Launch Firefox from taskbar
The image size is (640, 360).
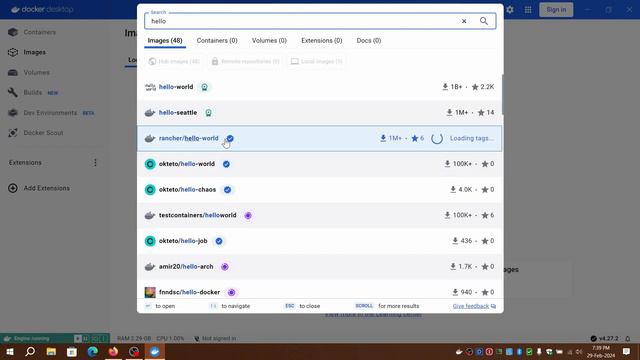click(113, 351)
